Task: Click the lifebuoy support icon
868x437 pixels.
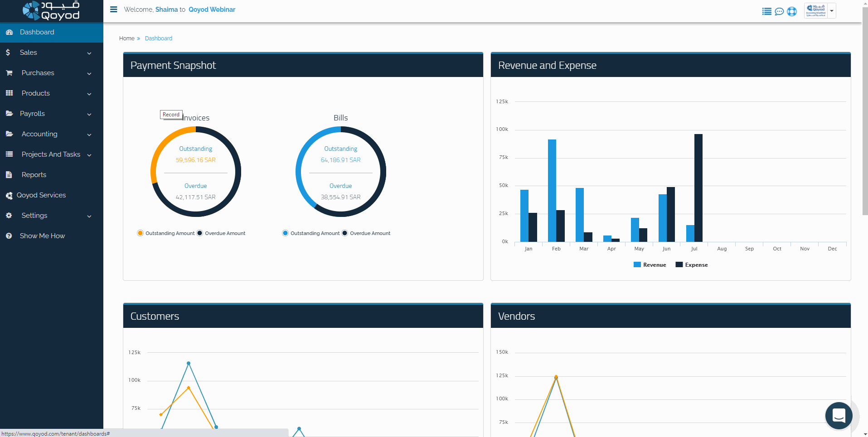Action: (x=792, y=11)
